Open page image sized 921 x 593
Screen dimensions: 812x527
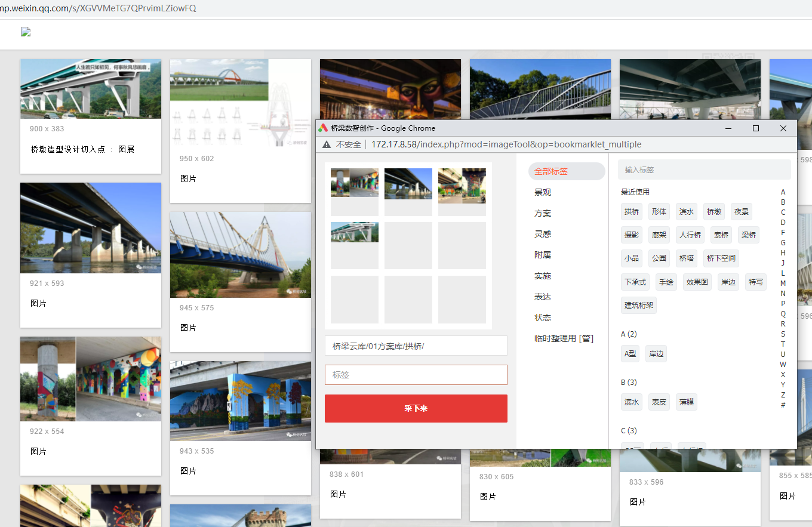91,228
